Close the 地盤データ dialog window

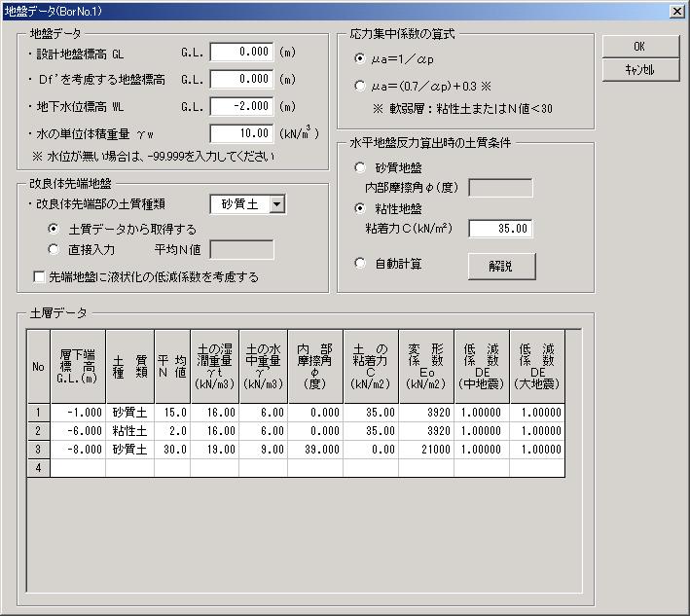click(677, 11)
